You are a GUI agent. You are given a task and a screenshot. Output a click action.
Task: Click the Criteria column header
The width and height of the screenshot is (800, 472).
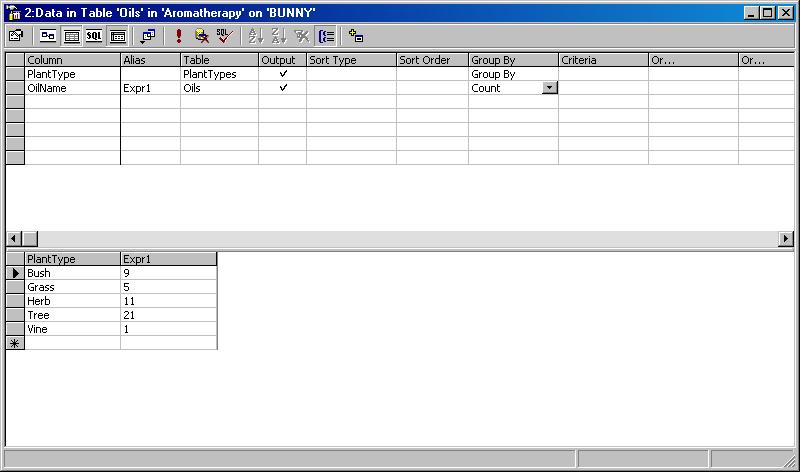pos(604,60)
